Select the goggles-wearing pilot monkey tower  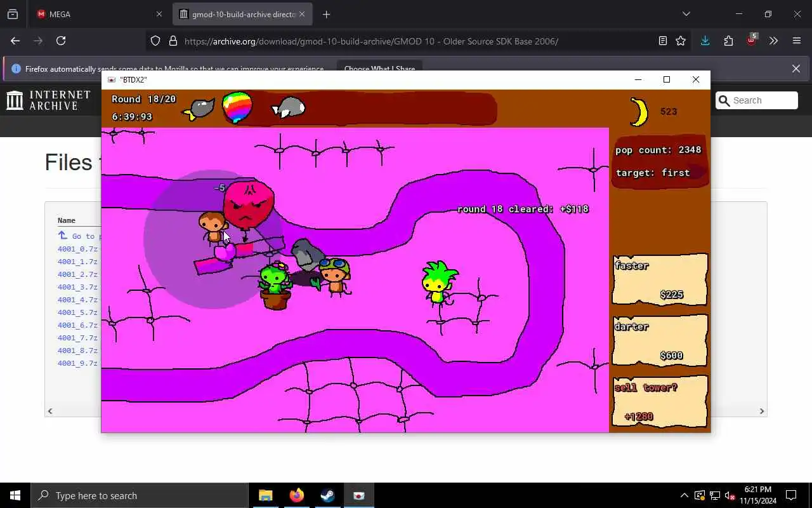pos(334,276)
